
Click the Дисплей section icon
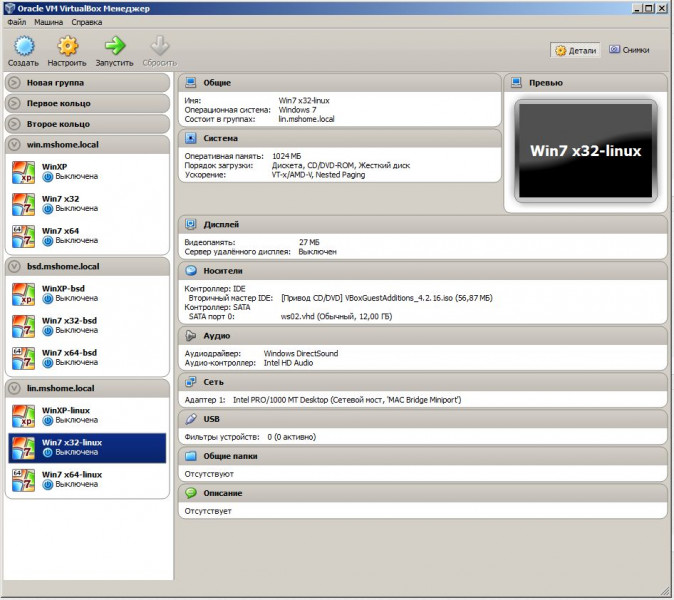click(x=190, y=224)
